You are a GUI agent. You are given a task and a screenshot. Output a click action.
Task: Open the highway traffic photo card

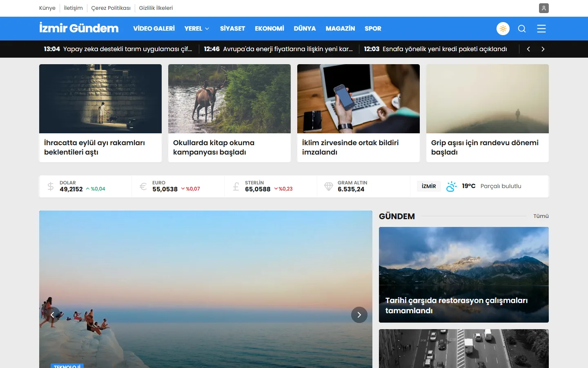(464, 348)
